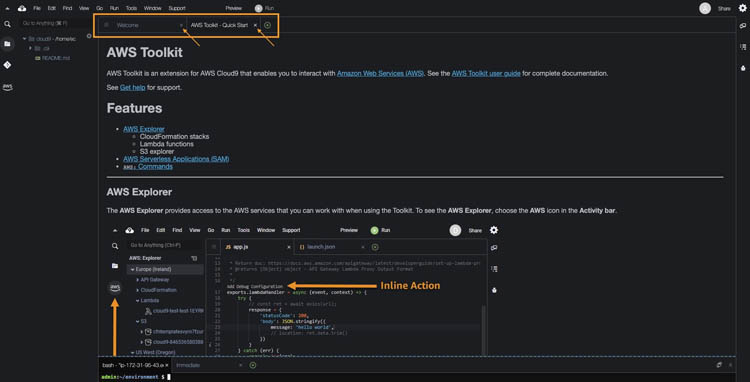This screenshot has width=750, height=382.
Task: Click the AWS Explorer section heading
Action: (139, 192)
